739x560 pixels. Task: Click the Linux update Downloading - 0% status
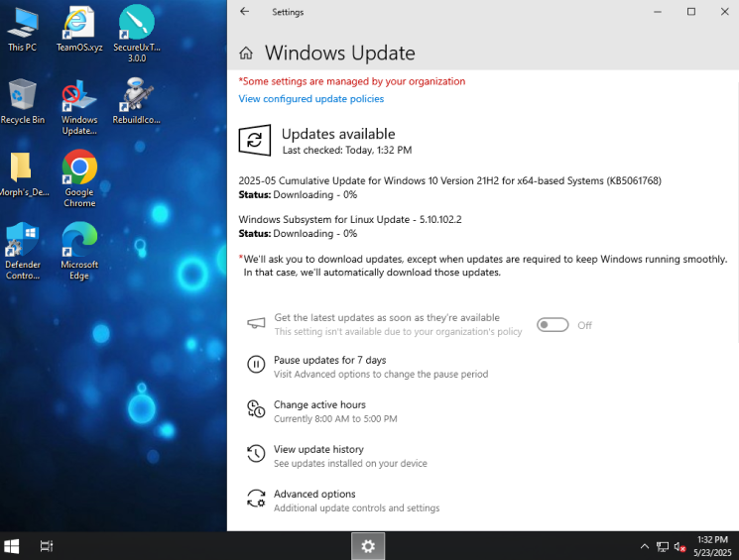pos(298,234)
